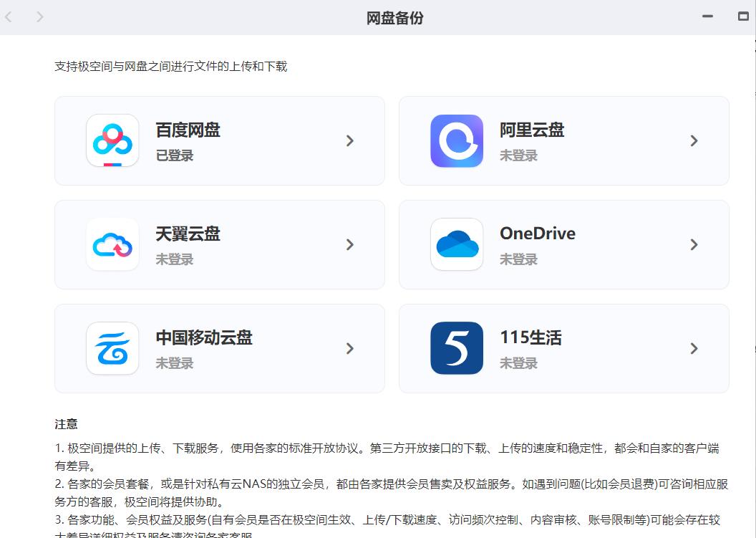Click 未登录 status under 115生活
The image size is (756, 538).
tap(518, 363)
